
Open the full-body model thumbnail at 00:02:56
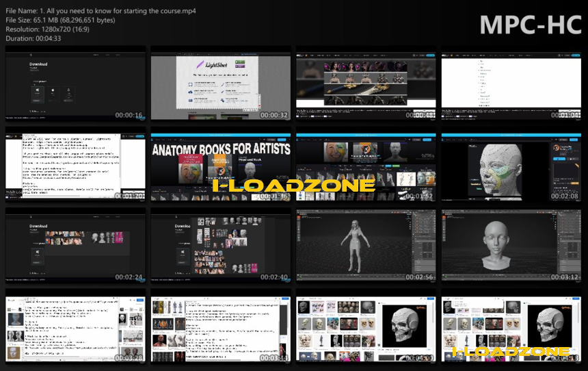point(366,245)
